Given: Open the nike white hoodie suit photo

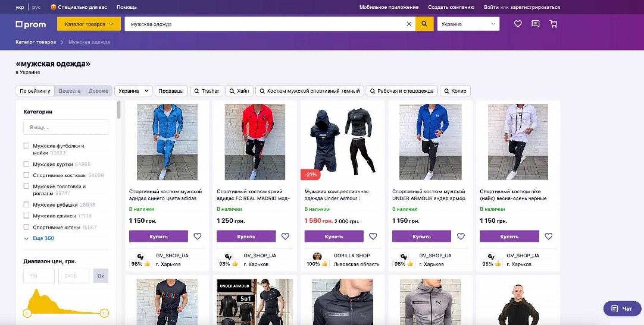Looking at the screenshot, I should (518, 142).
